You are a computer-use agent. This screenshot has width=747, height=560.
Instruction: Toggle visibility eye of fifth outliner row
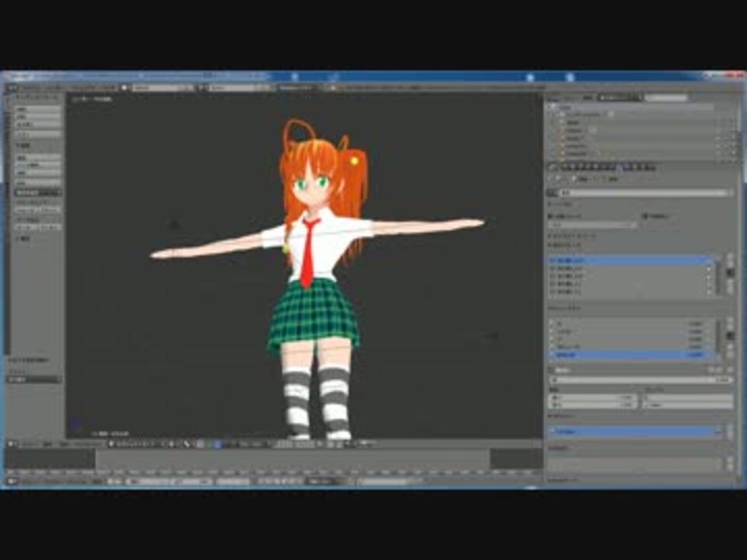717,138
